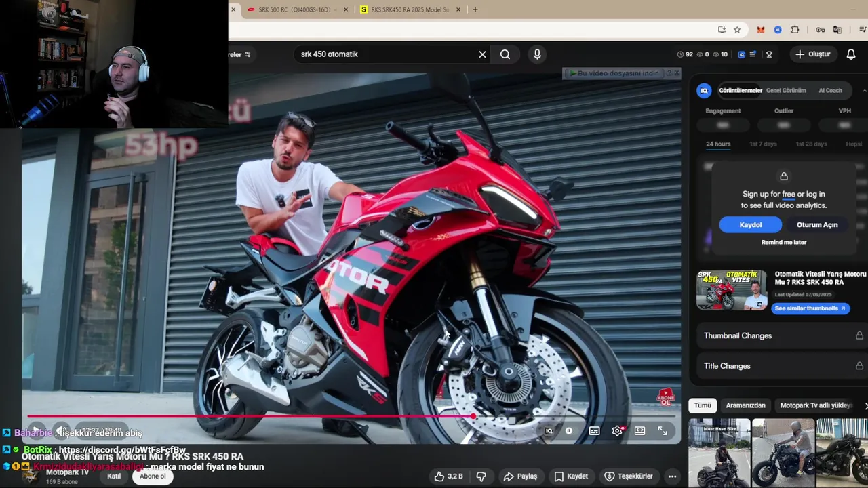868x488 pixels.
Task: Click the blue Kaydol sign-up button
Action: [x=750, y=225]
